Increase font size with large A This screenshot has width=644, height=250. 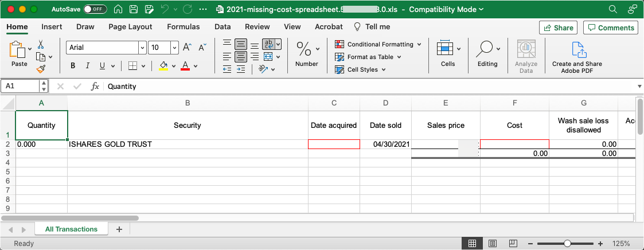[x=187, y=48]
